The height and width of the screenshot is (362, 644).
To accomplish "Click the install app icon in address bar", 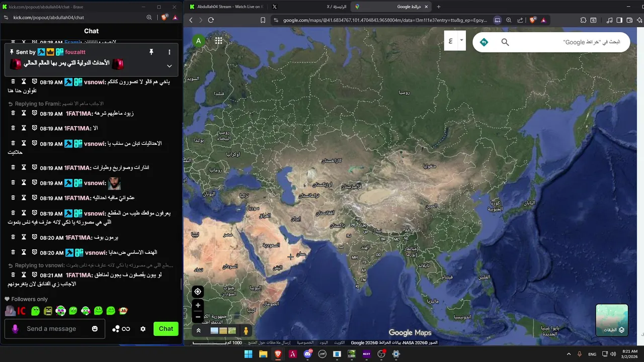I will 498,20.
